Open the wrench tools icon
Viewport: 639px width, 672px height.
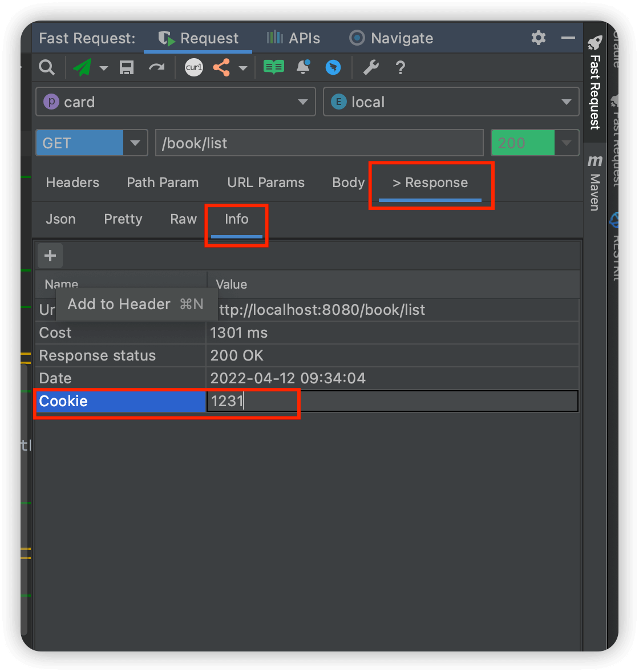[x=371, y=68]
